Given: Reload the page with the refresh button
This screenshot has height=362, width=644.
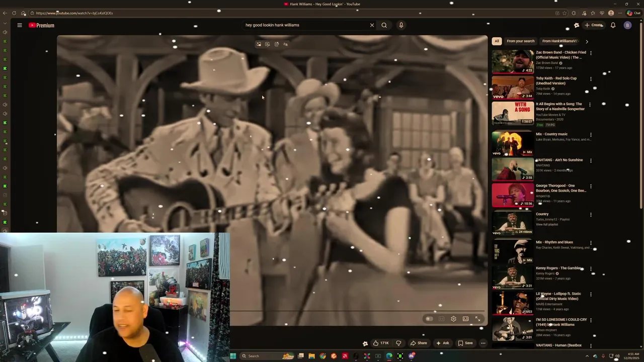Looking at the screenshot, I should [14, 13].
